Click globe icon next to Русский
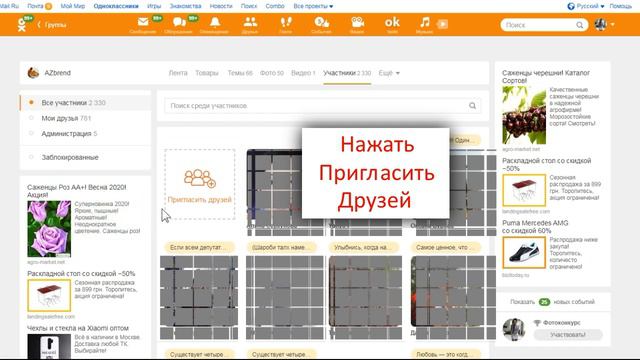 click(x=571, y=6)
